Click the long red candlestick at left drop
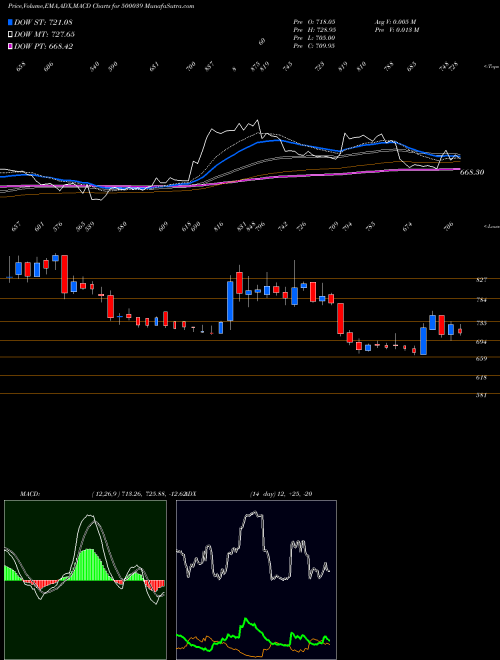 (x=64, y=274)
